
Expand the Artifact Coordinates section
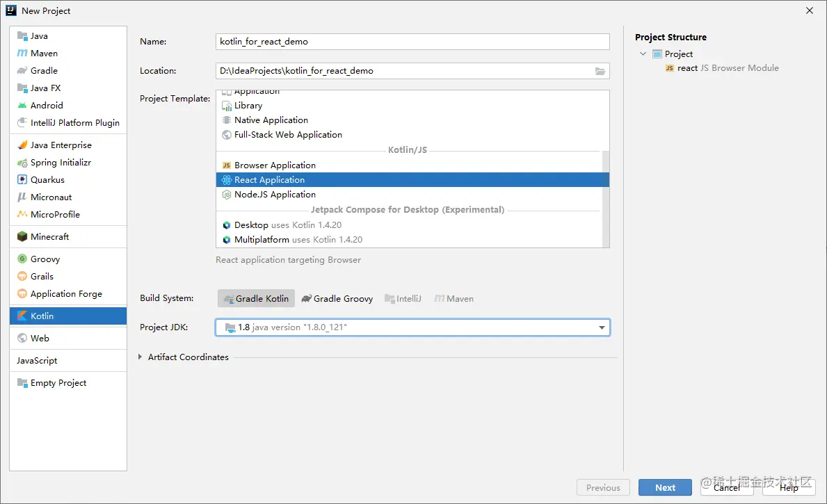[140, 357]
